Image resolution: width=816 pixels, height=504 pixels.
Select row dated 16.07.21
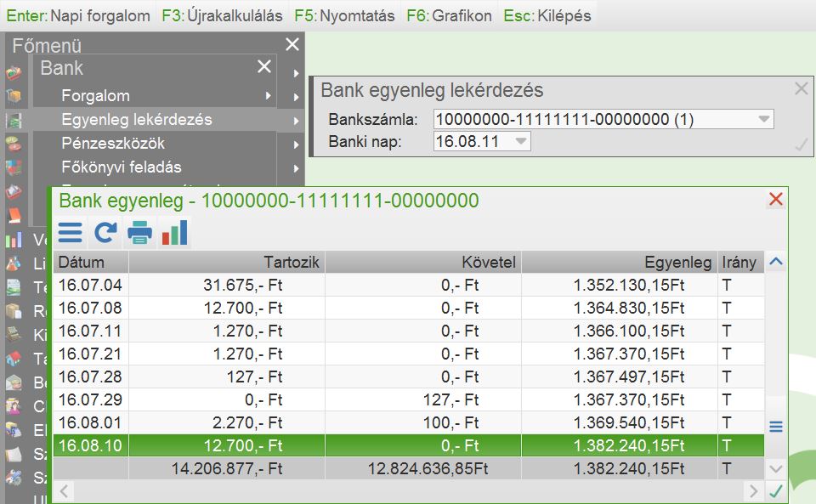click(x=409, y=354)
